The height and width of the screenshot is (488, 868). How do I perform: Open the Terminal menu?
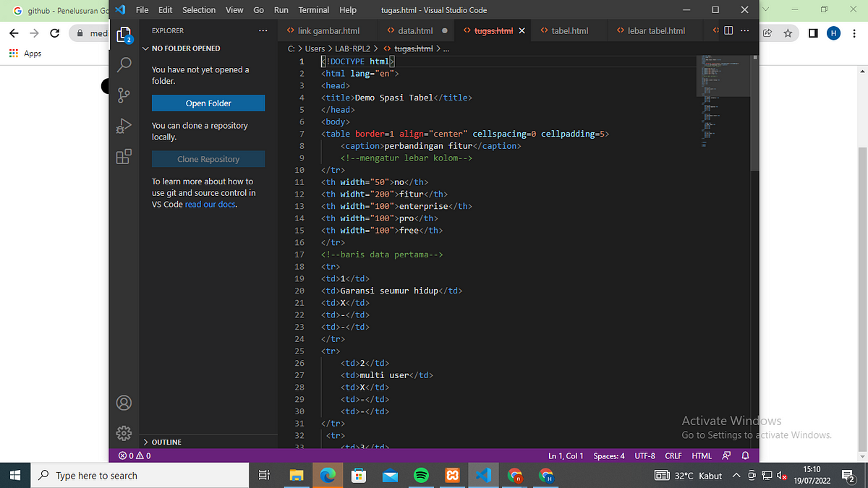314,10
